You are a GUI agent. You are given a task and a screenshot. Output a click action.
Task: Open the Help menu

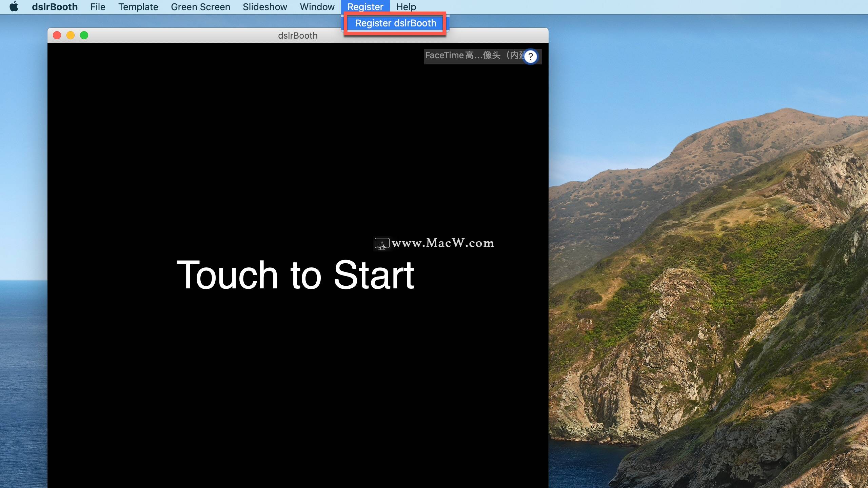pos(406,7)
